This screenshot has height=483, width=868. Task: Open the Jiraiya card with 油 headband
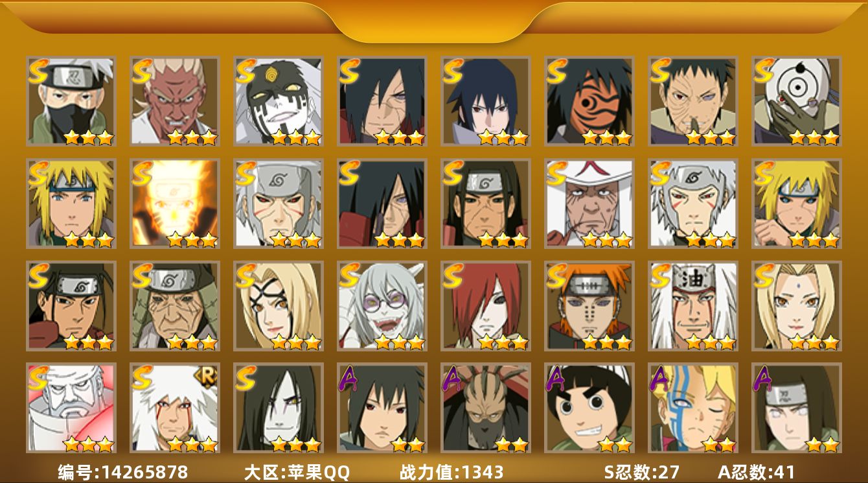(x=692, y=306)
